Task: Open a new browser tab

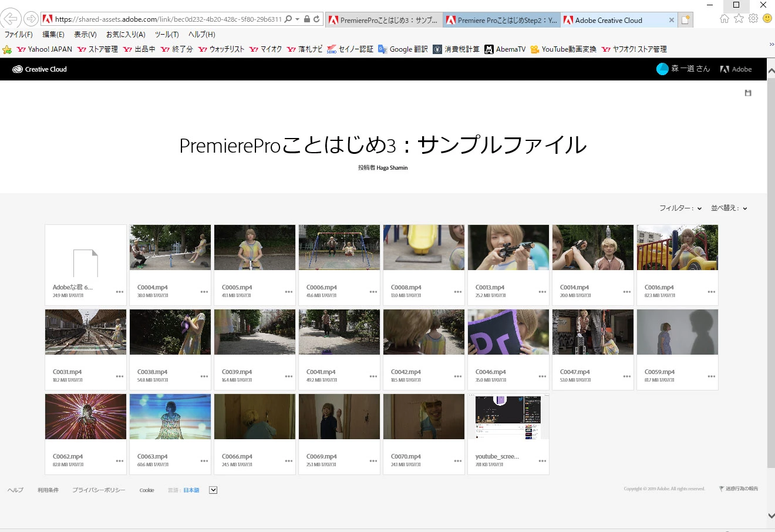Action: (686, 20)
